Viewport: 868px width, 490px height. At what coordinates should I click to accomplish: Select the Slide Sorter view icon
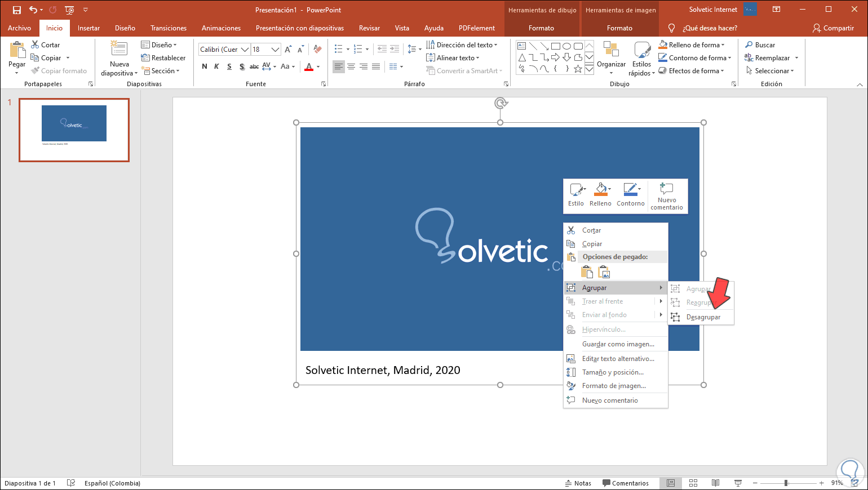pyautogui.click(x=693, y=483)
